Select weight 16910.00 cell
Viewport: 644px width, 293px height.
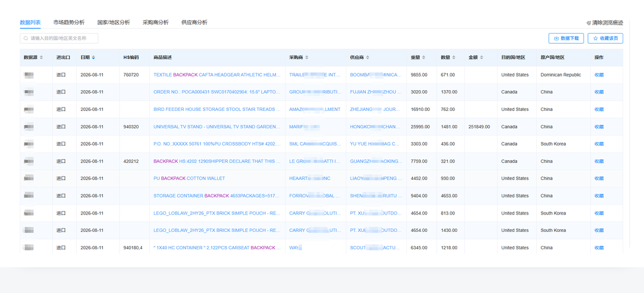(x=420, y=109)
